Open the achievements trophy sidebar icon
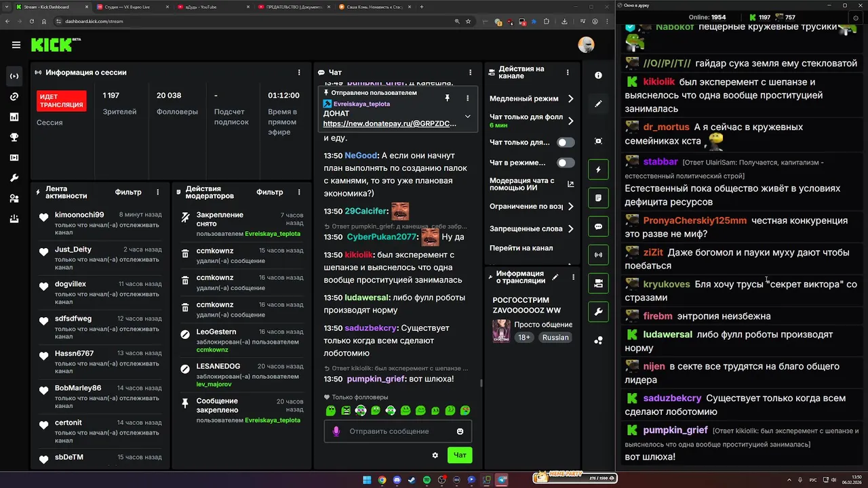868x488 pixels. coord(14,138)
